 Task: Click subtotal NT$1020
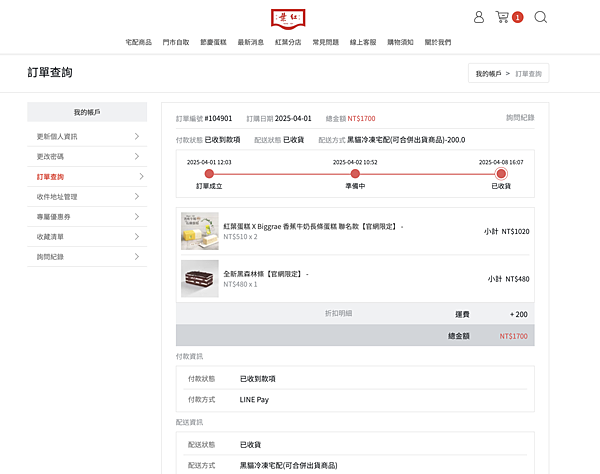515,231
